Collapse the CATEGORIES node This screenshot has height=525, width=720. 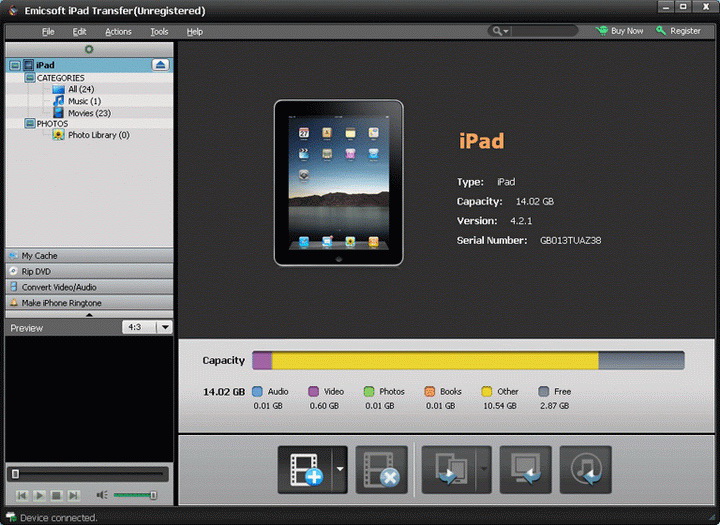30,78
